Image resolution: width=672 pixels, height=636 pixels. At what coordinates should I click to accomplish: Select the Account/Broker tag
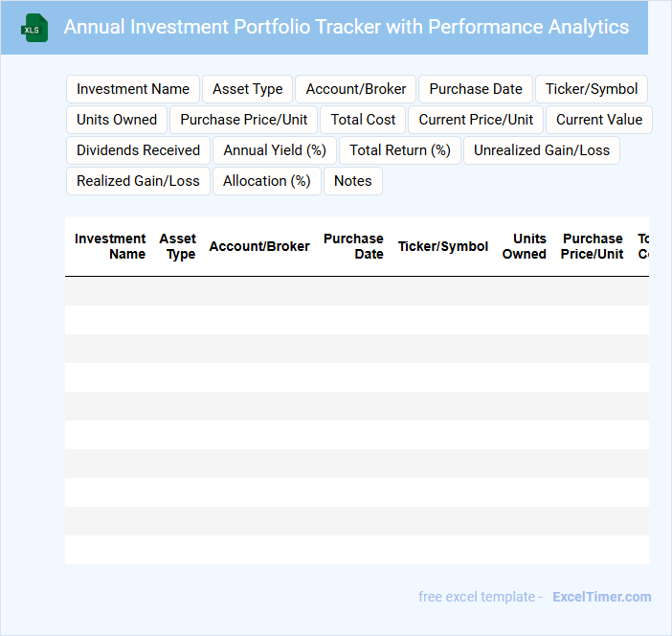pyautogui.click(x=356, y=89)
